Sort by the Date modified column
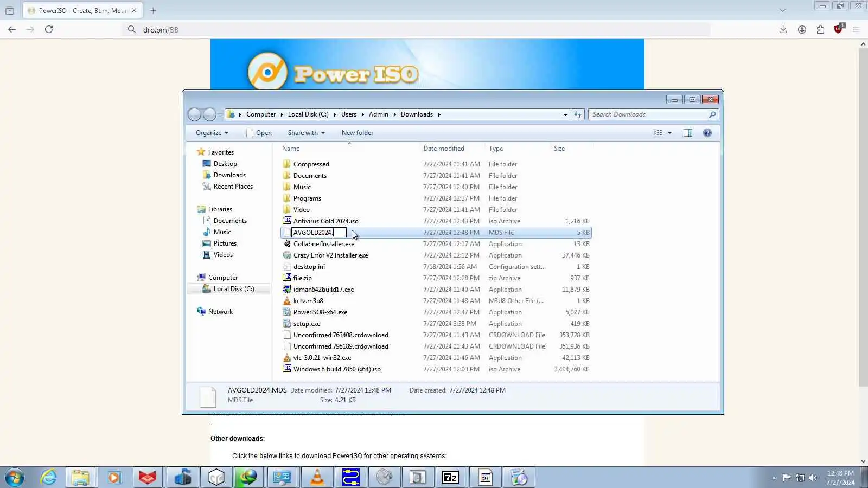Viewport: 868px width, 488px height. pos(453,149)
